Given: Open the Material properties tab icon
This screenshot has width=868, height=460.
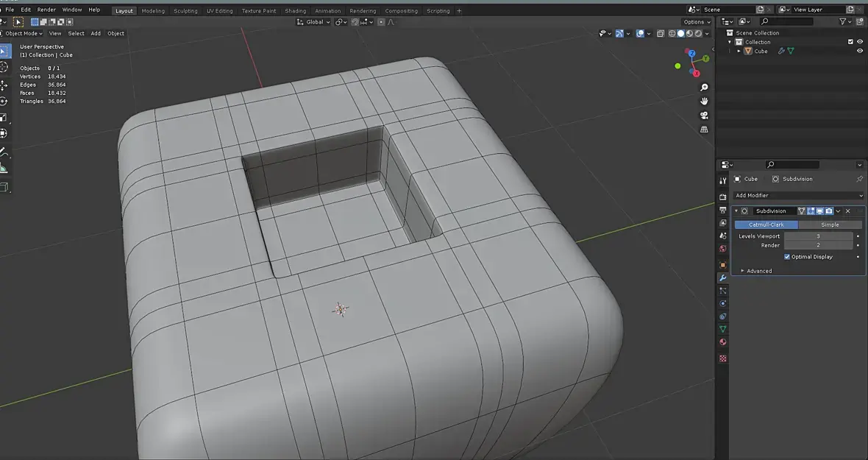Looking at the screenshot, I should pyautogui.click(x=723, y=342).
